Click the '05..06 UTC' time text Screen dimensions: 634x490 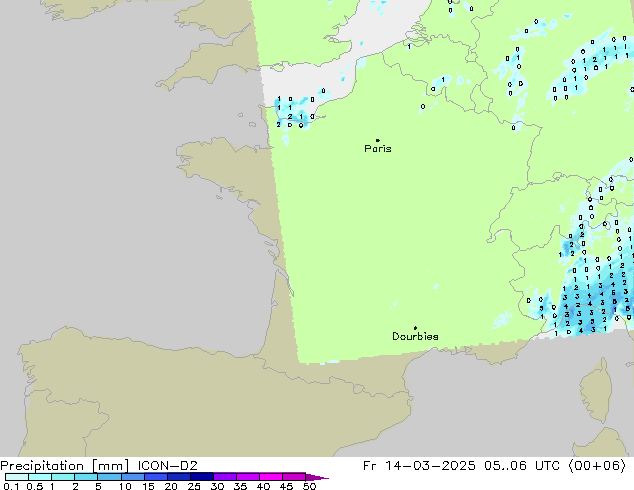(x=522, y=466)
